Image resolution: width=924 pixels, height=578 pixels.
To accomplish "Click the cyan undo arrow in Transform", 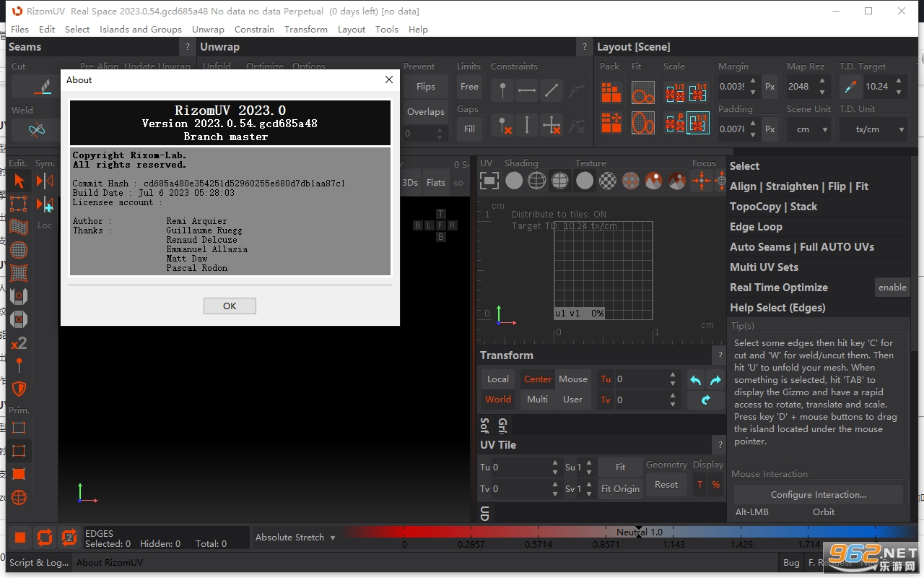I will [x=696, y=379].
